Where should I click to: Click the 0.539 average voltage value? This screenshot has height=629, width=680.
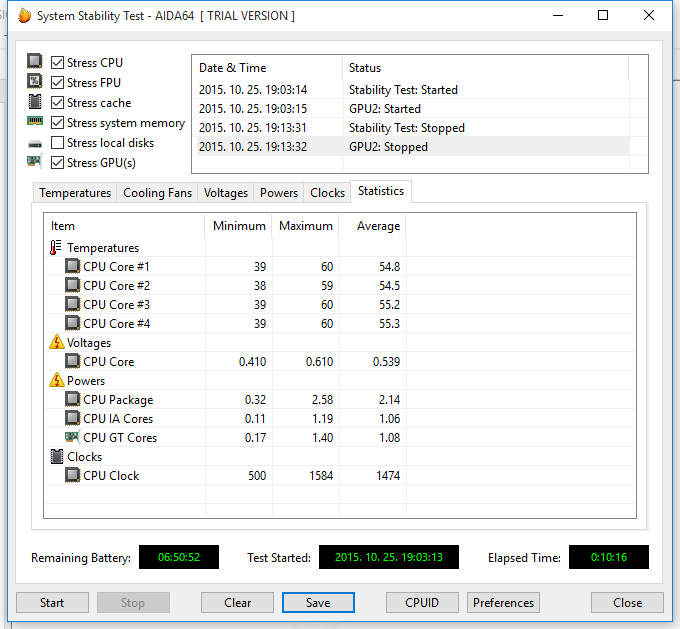click(386, 361)
